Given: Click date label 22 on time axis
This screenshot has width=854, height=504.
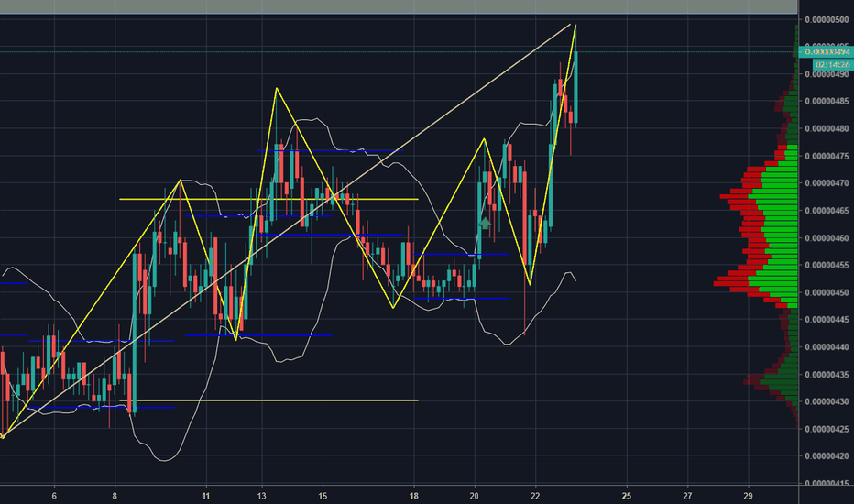Looking at the screenshot, I should (x=535, y=496).
